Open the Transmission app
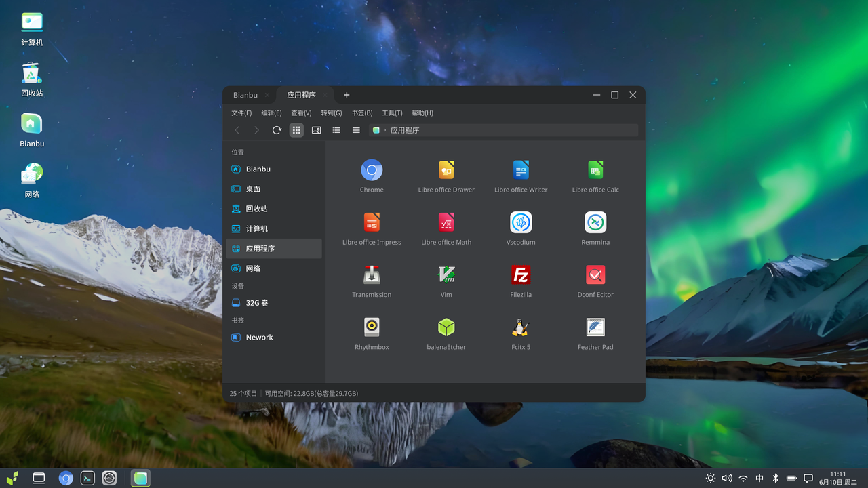Image resolution: width=868 pixels, height=488 pixels. (372, 274)
